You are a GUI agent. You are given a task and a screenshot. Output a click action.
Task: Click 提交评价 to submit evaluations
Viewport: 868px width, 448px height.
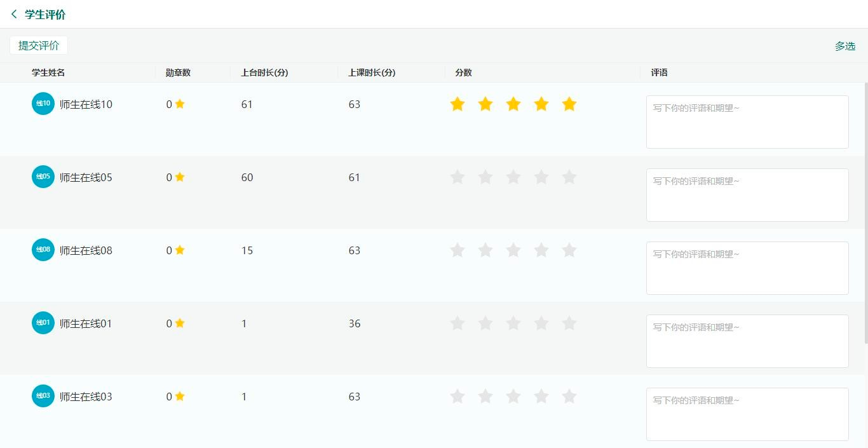[39, 46]
